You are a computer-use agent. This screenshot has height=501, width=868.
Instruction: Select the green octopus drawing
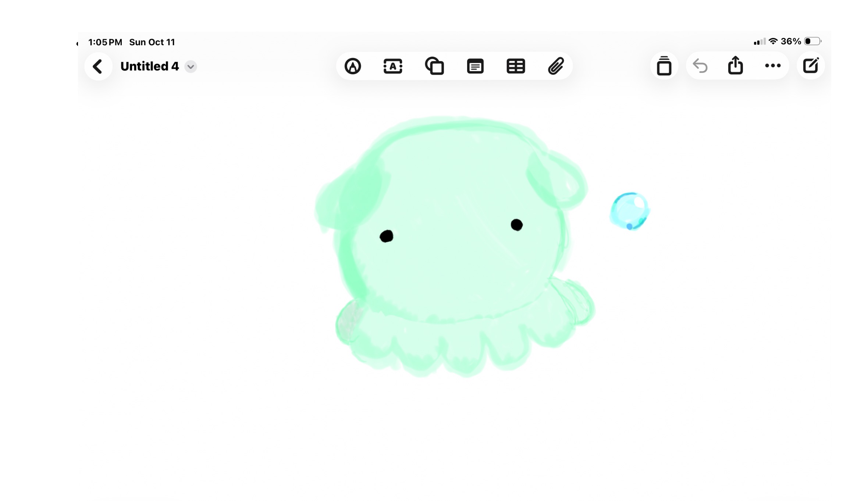(x=455, y=246)
